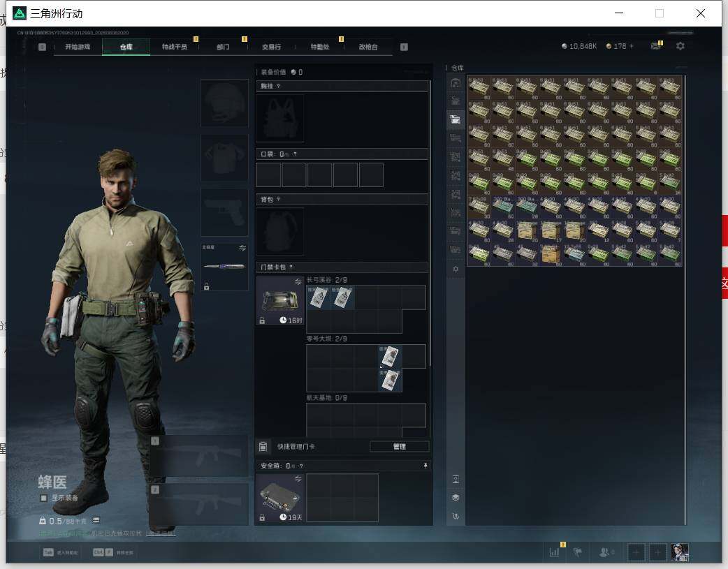Open the weight details list icon
The width and height of the screenshot is (728, 569).
(x=96, y=520)
